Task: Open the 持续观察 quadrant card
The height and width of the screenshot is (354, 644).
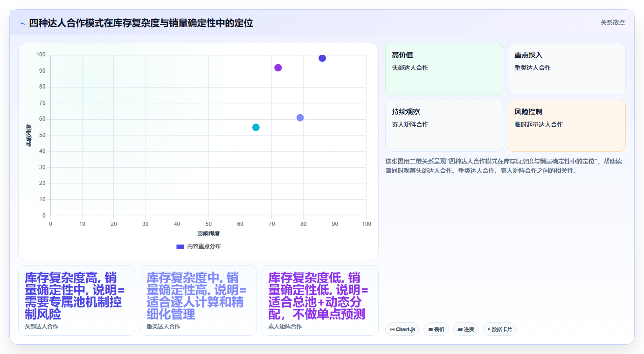Action: point(444,126)
